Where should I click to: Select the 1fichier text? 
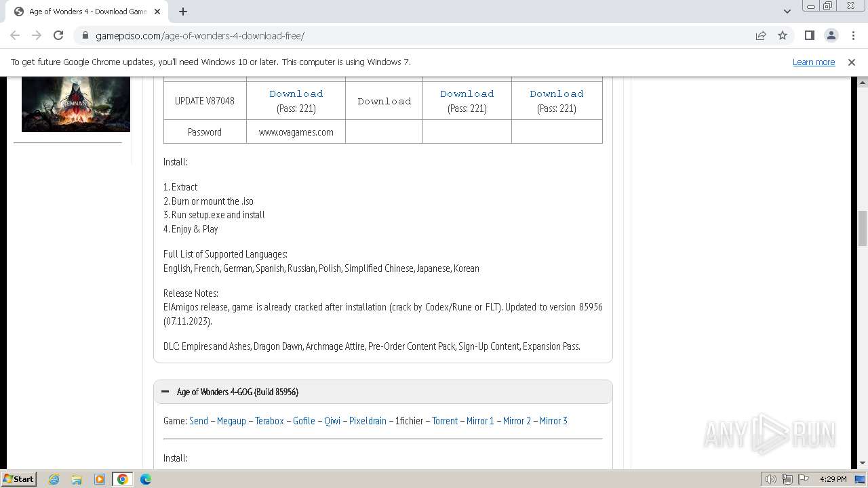tap(409, 421)
